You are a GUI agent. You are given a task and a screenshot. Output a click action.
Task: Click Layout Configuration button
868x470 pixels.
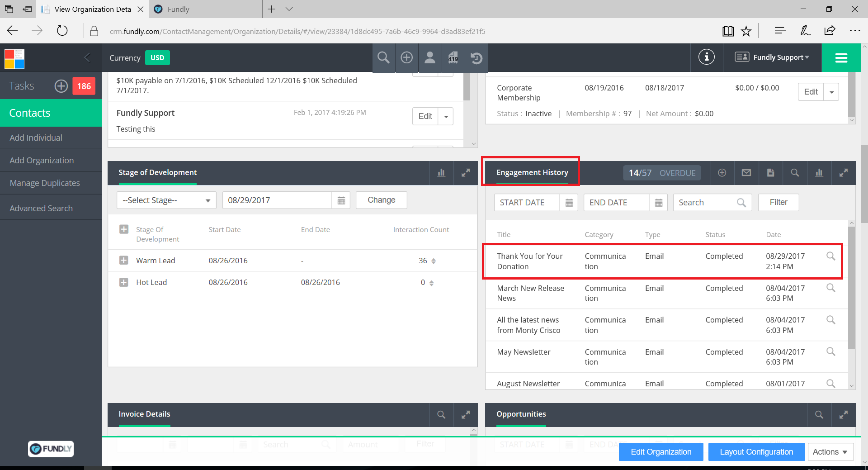pos(756,452)
